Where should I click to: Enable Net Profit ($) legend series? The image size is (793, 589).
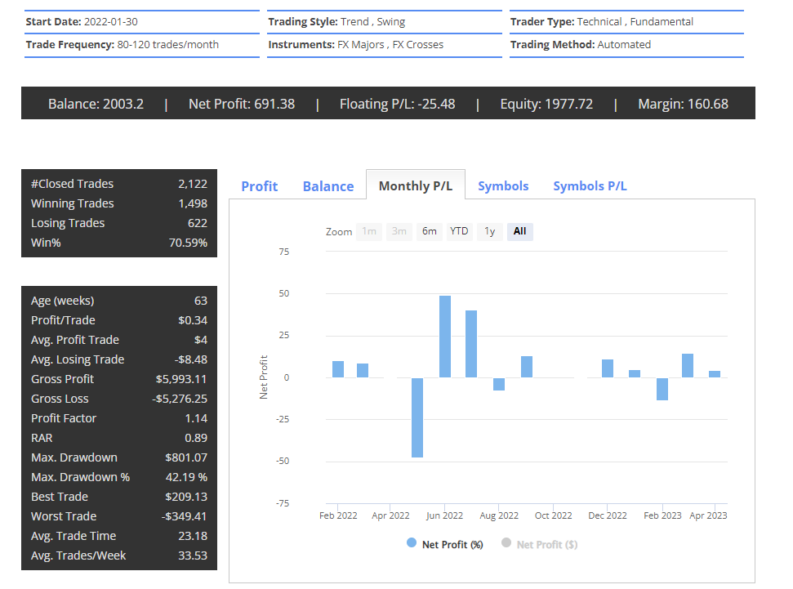point(547,544)
